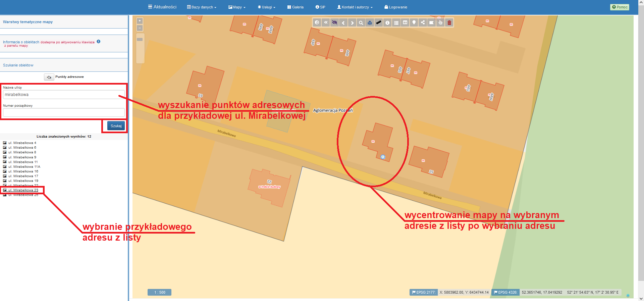The width and height of the screenshot is (644, 301).
Task: Open the Galeria menu item
Action: (296, 7)
